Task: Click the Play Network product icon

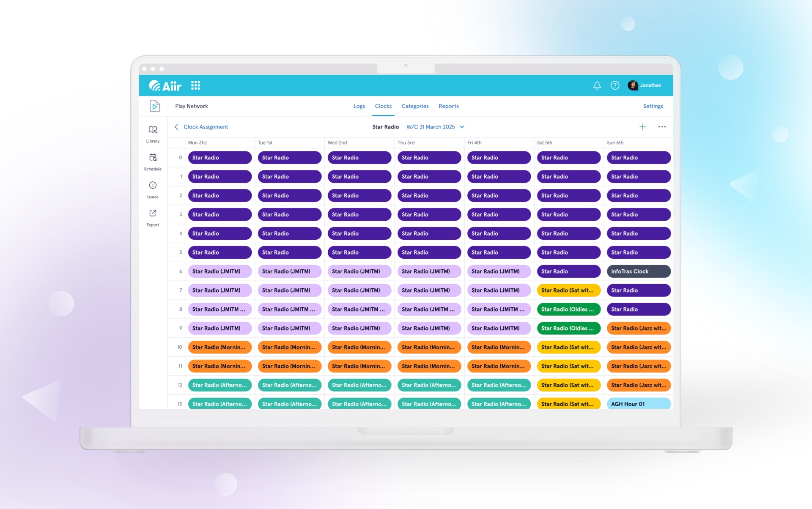Action: pos(155,106)
